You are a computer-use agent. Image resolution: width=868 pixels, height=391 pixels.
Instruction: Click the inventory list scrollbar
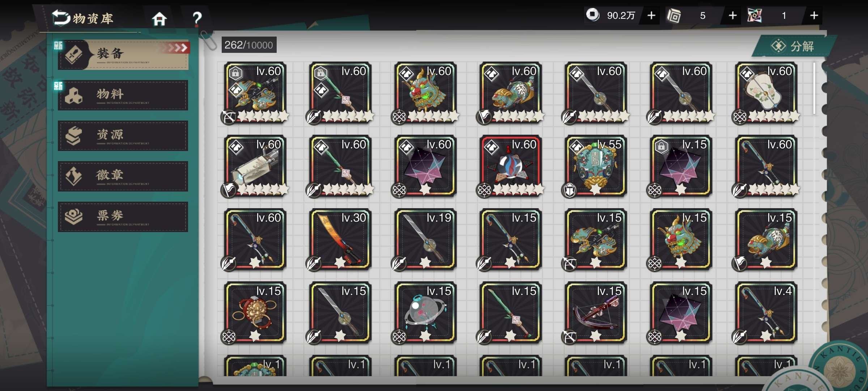pos(814,89)
